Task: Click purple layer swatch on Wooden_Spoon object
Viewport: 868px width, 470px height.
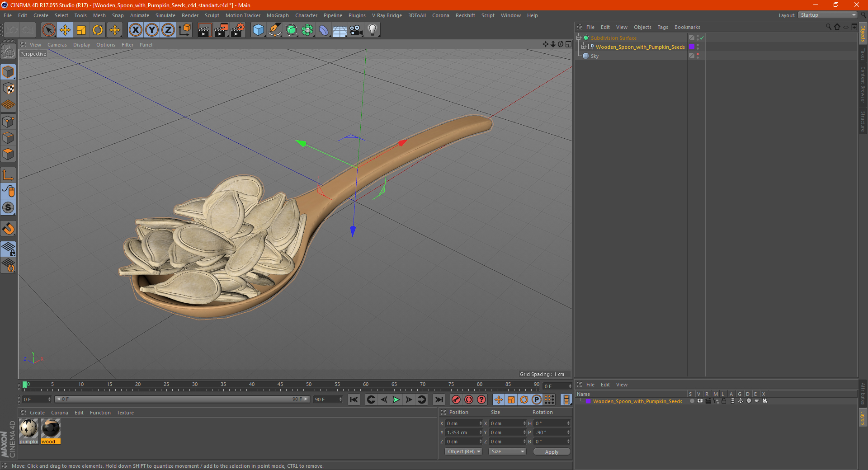Action: click(x=691, y=47)
